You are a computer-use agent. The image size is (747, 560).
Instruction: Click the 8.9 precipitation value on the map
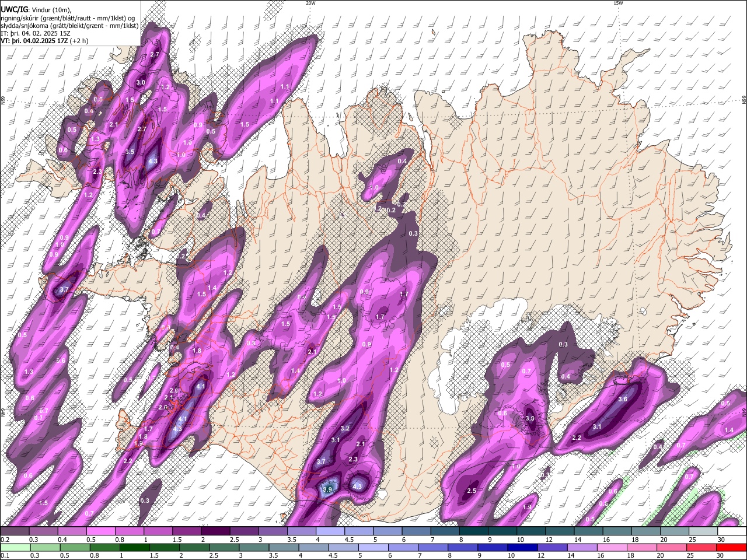tap(327, 489)
